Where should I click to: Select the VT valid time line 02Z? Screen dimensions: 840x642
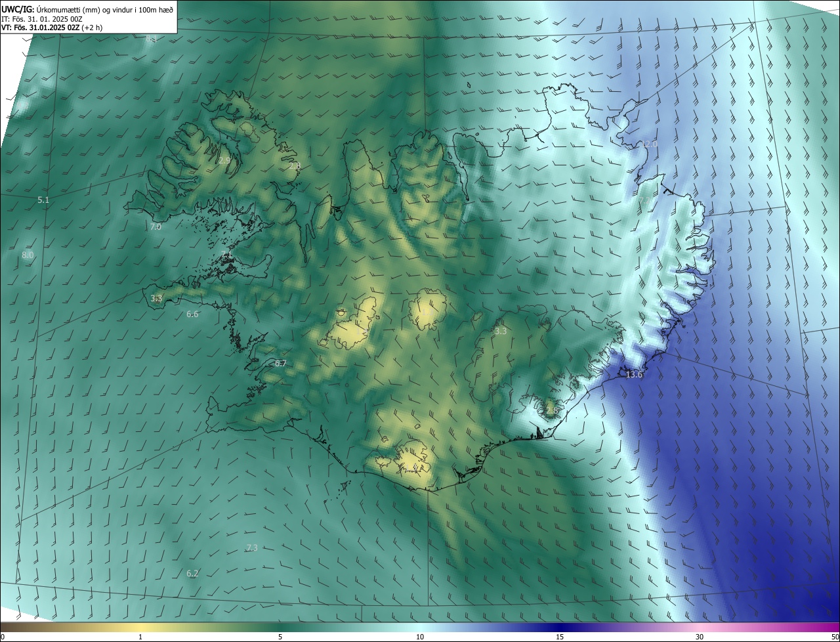coord(52,28)
